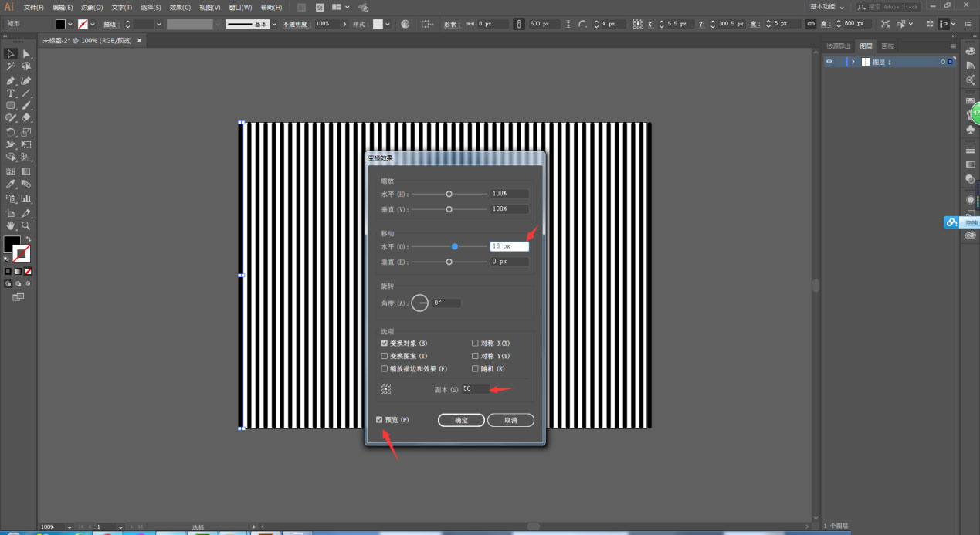Open the 效果(C) menu
The height and width of the screenshot is (535, 980).
point(180,7)
